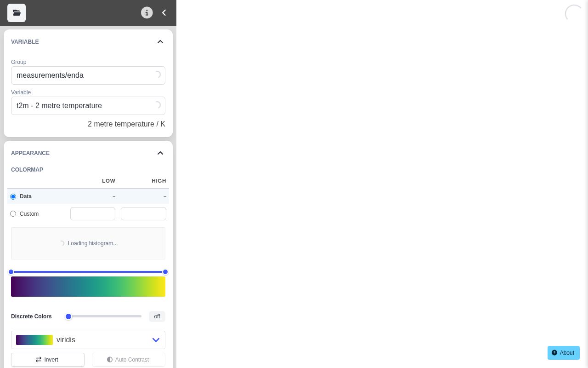Open dataset with the folder icon button
Image resolution: width=588 pixels, height=368 pixels.
pos(17,13)
